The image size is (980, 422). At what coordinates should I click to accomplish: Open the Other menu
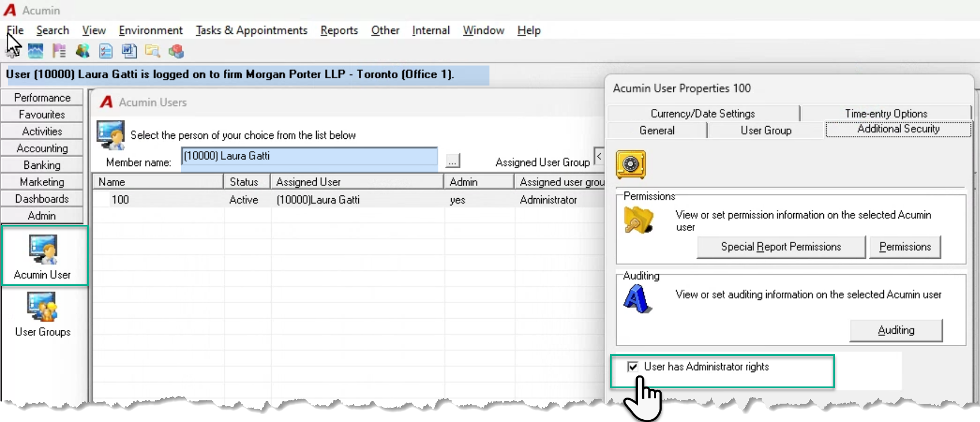[x=385, y=30]
